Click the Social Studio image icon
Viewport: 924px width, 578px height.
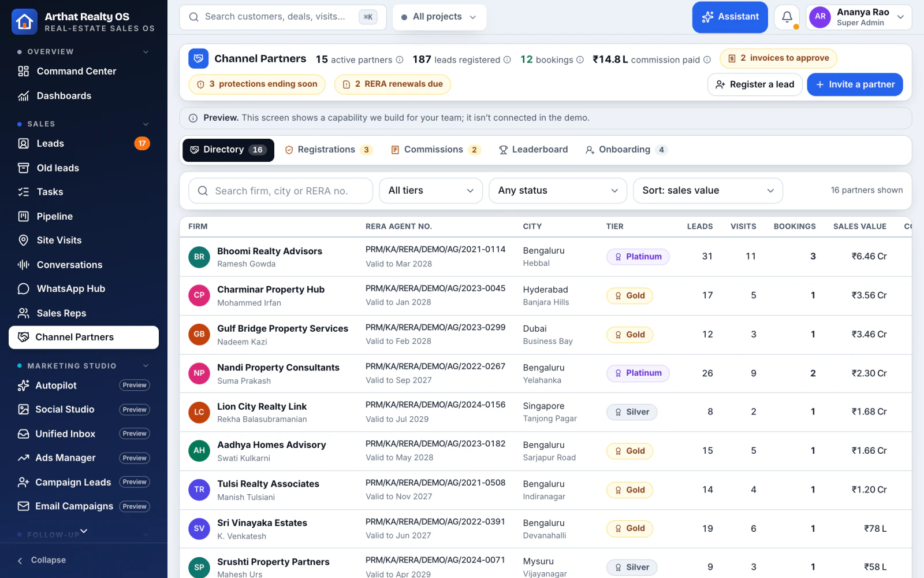23,409
